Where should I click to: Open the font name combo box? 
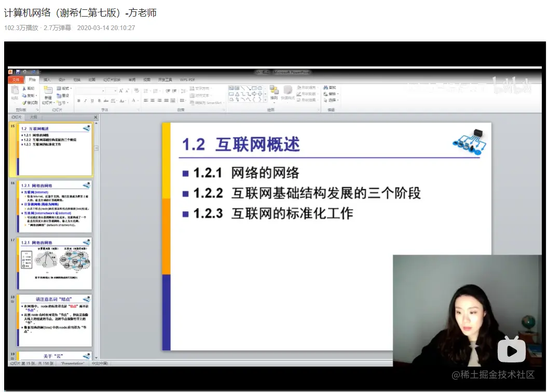90,91
